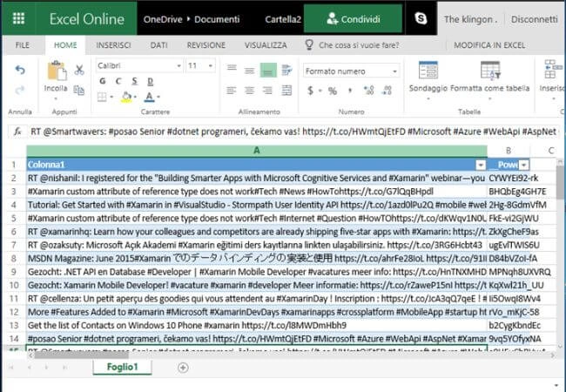566x392 pixels.
Task: Click the Skype icon in header
Action: tap(421, 18)
